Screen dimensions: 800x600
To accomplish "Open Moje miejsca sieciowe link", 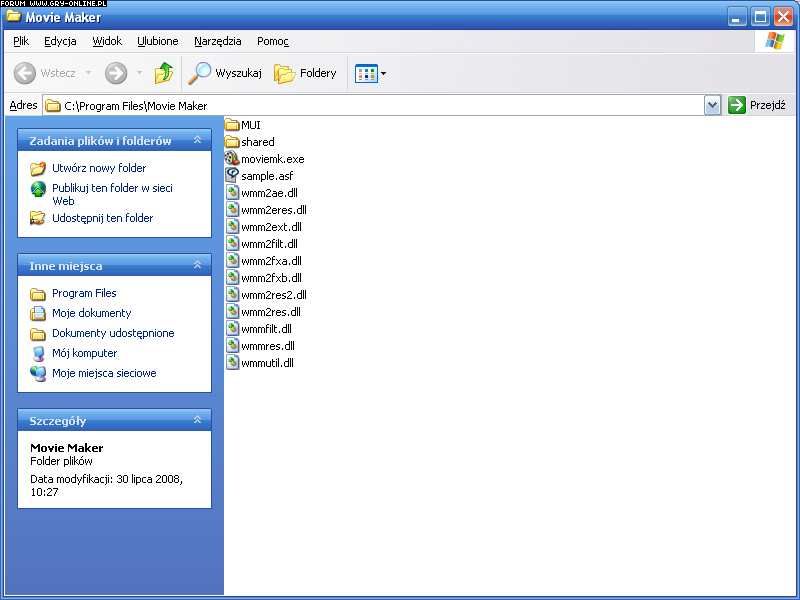I will [104, 373].
